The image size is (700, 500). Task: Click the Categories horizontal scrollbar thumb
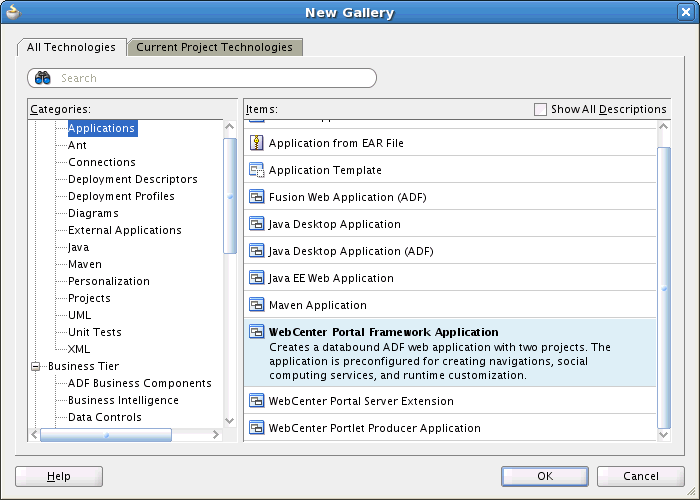click(x=106, y=435)
